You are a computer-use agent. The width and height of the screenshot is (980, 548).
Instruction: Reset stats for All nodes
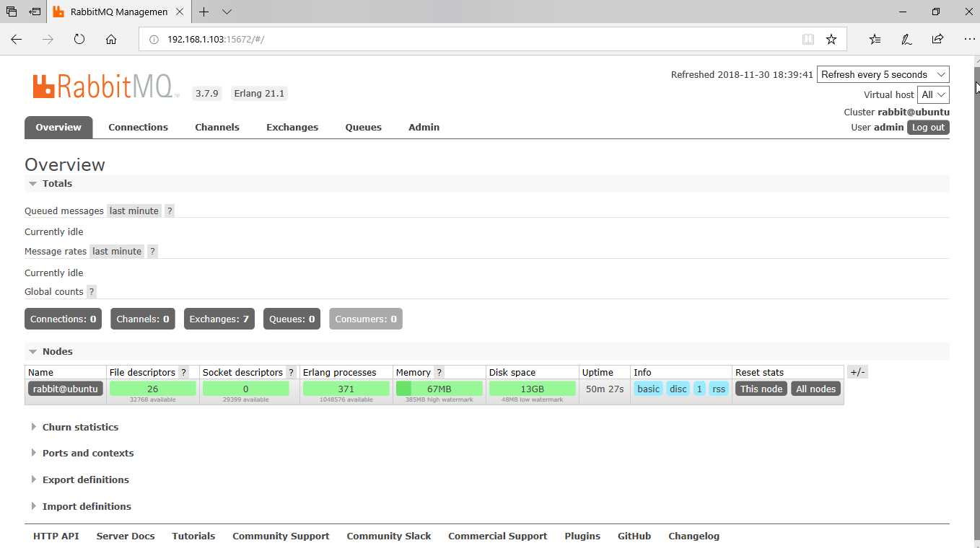coord(815,389)
